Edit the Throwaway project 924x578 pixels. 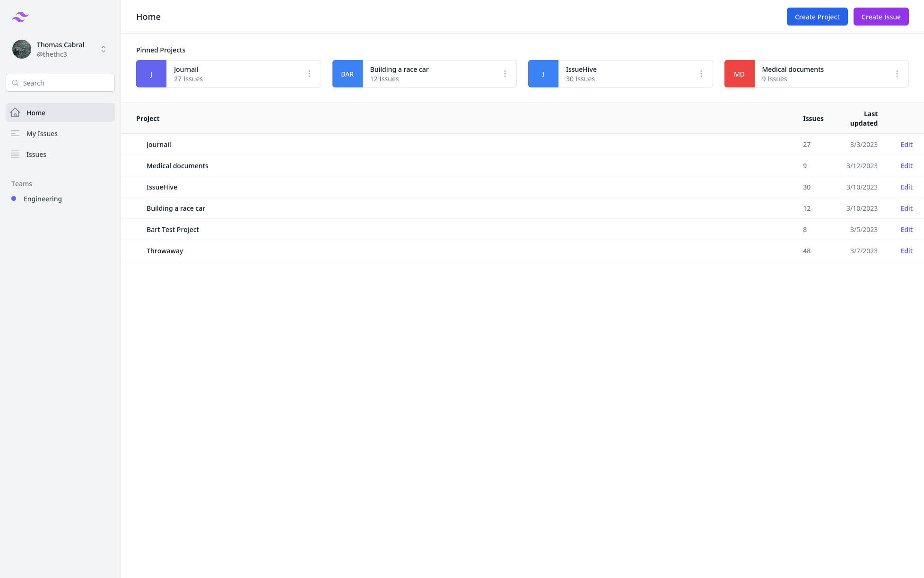[906, 251]
